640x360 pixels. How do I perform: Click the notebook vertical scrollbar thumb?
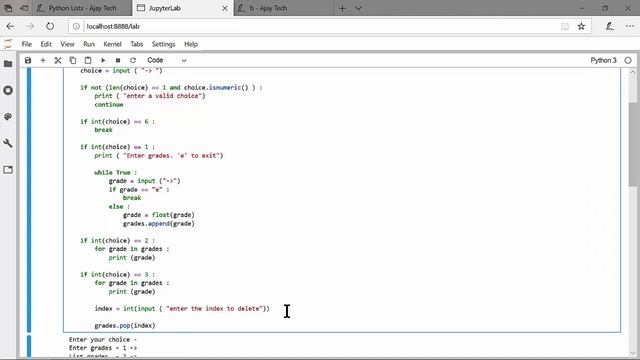point(633,143)
